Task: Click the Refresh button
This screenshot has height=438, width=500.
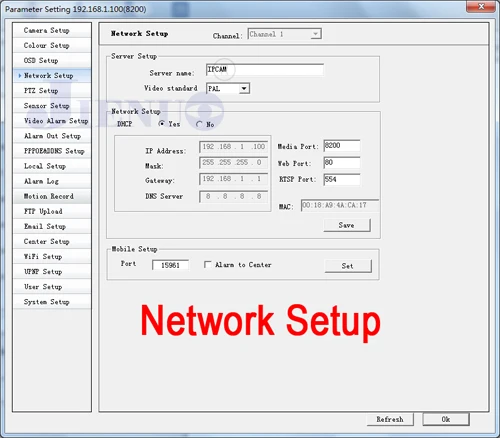Action: (390, 419)
